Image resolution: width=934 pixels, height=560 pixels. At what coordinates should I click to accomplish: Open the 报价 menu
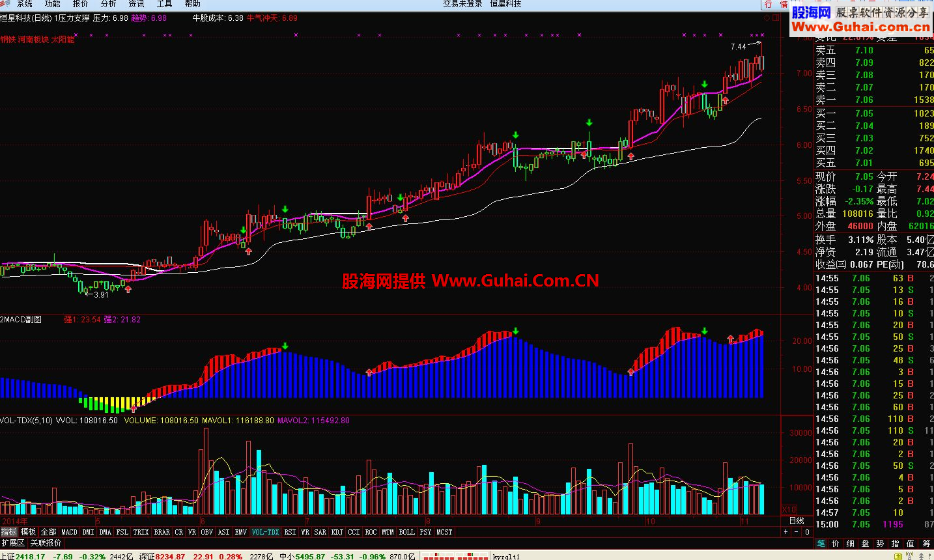[x=81, y=3]
